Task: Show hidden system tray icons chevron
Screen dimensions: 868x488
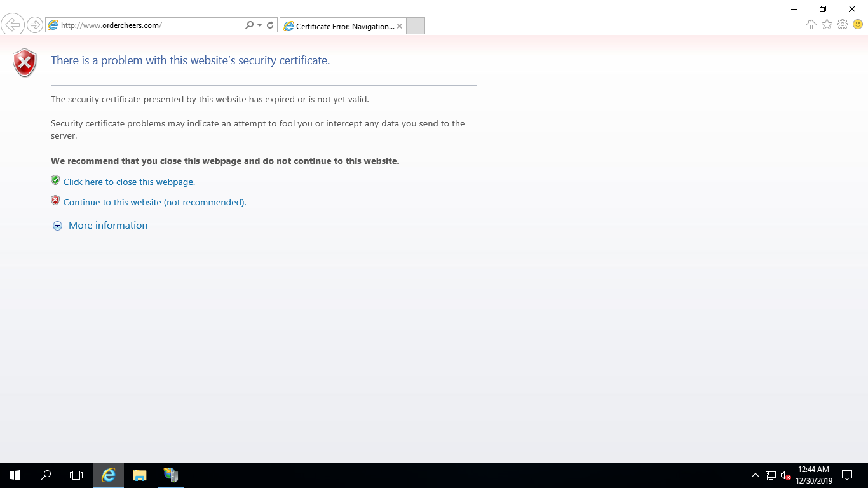Action: (x=755, y=475)
